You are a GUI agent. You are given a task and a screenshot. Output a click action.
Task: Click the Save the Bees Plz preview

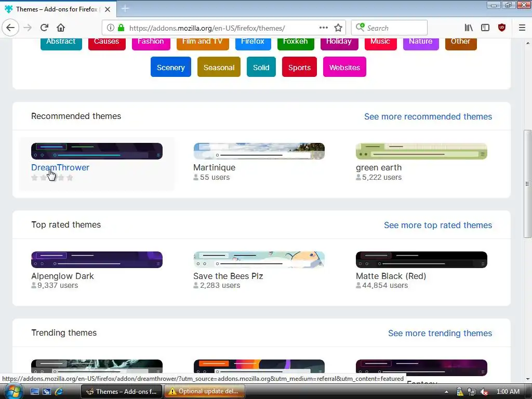(259, 260)
